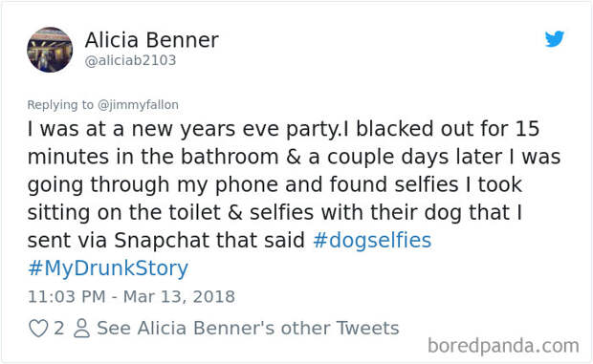Image resolution: width=593 pixels, height=364 pixels.
Task: Click the like count number 2
Action: coord(58,328)
